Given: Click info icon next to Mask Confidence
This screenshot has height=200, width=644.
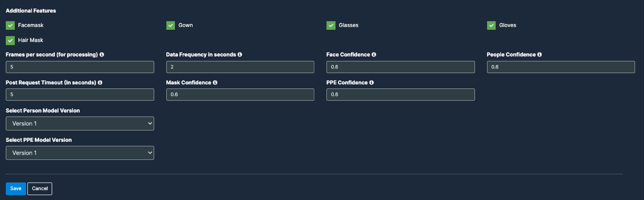Looking at the screenshot, I should [x=215, y=82].
